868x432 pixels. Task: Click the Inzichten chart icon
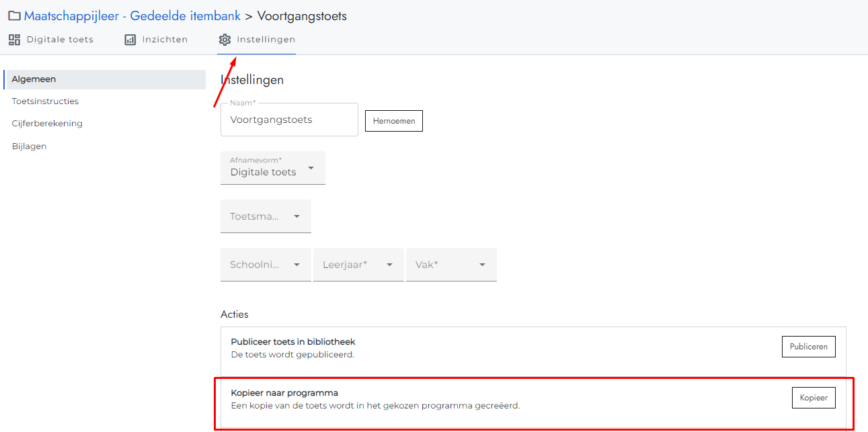click(130, 40)
